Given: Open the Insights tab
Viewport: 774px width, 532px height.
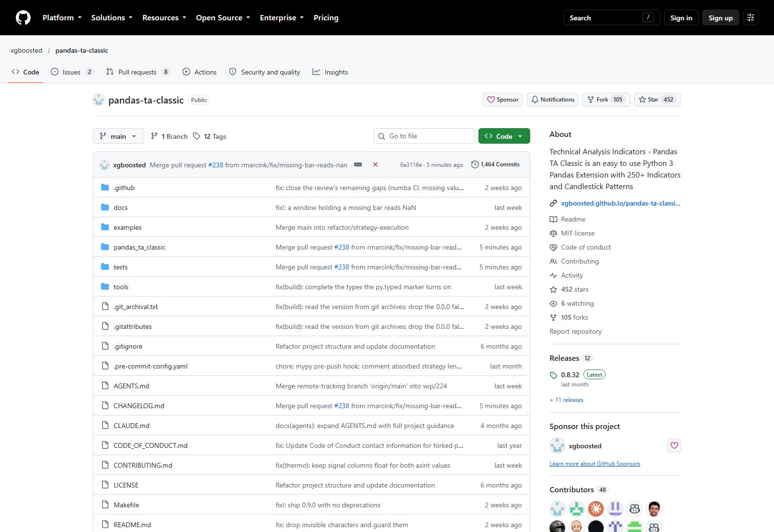Looking at the screenshot, I should pos(330,72).
